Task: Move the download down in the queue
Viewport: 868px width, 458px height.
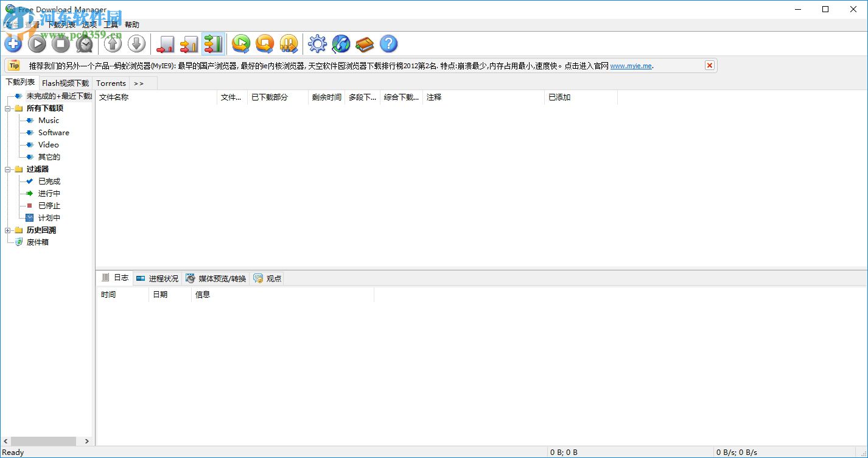Action: click(136, 43)
